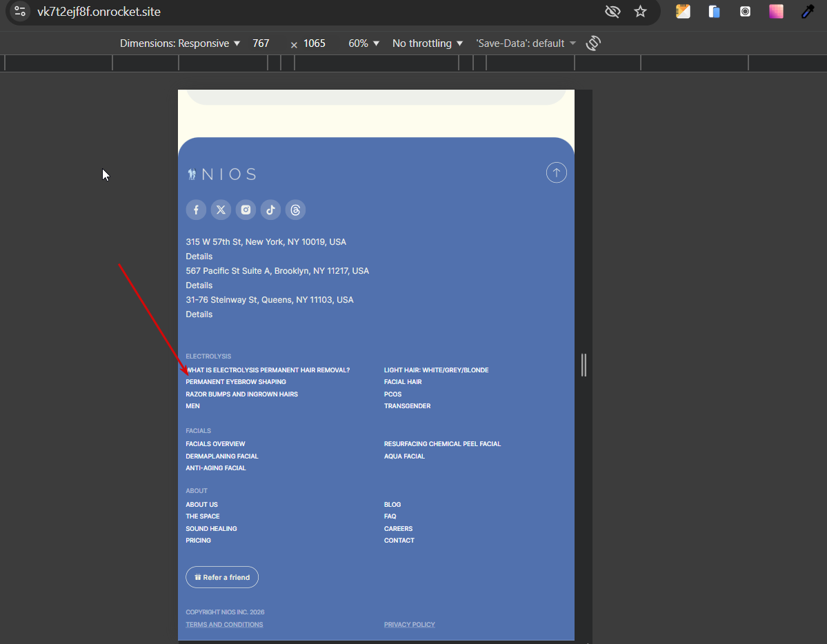This screenshot has width=827, height=644.
Task: Open the blue document extension icon
Action: (x=714, y=12)
